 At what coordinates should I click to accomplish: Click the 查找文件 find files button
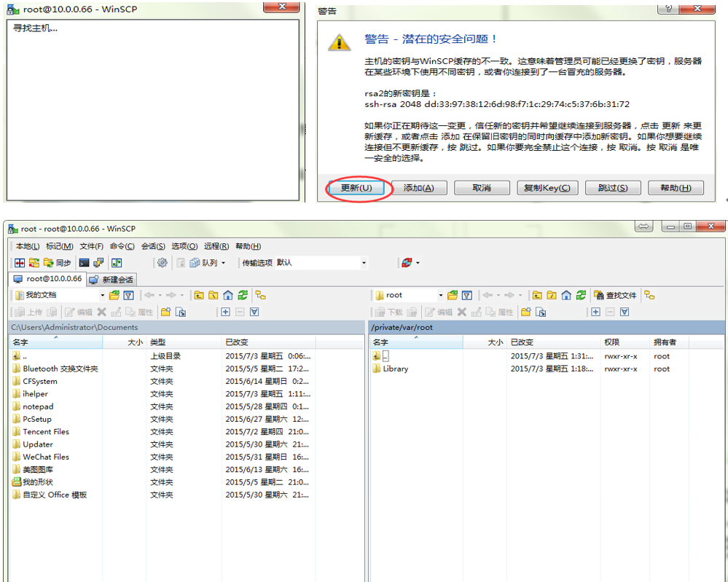tap(615, 295)
